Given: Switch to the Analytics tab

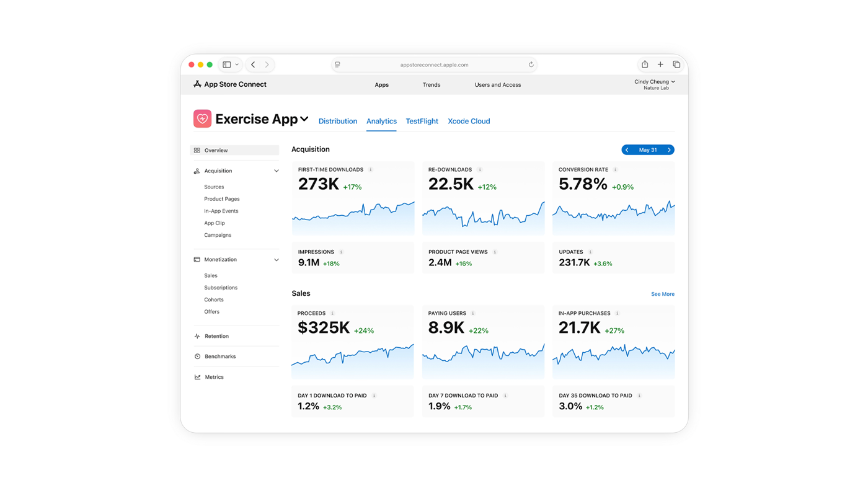Looking at the screenshot, I should coord(381,121).
